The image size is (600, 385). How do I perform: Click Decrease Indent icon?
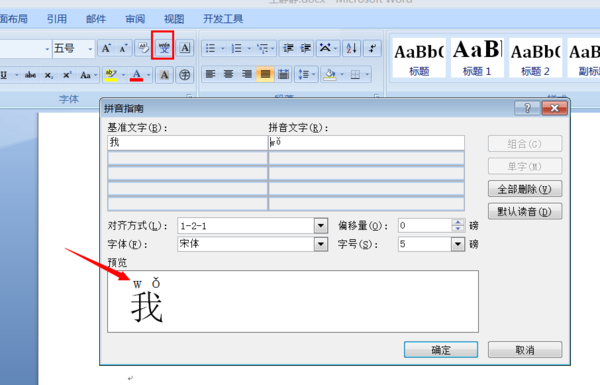pyautogui.click(x=288, y=48)
